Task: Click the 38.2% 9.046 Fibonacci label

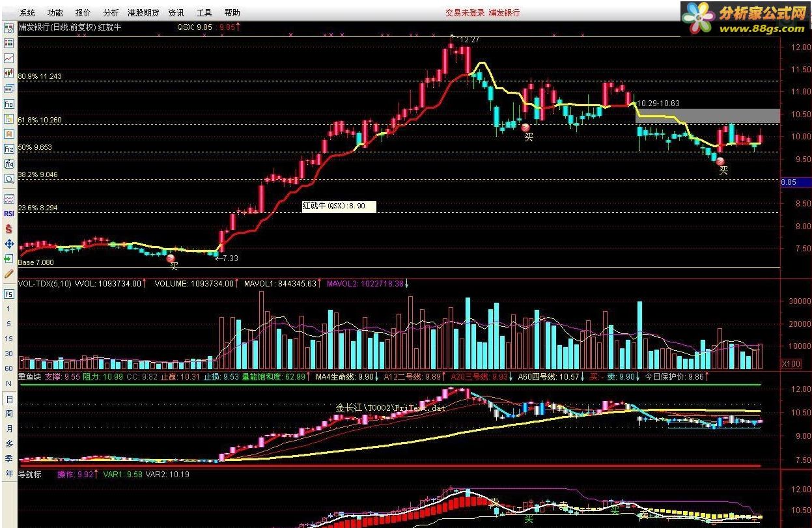Action: coord(38,174)
